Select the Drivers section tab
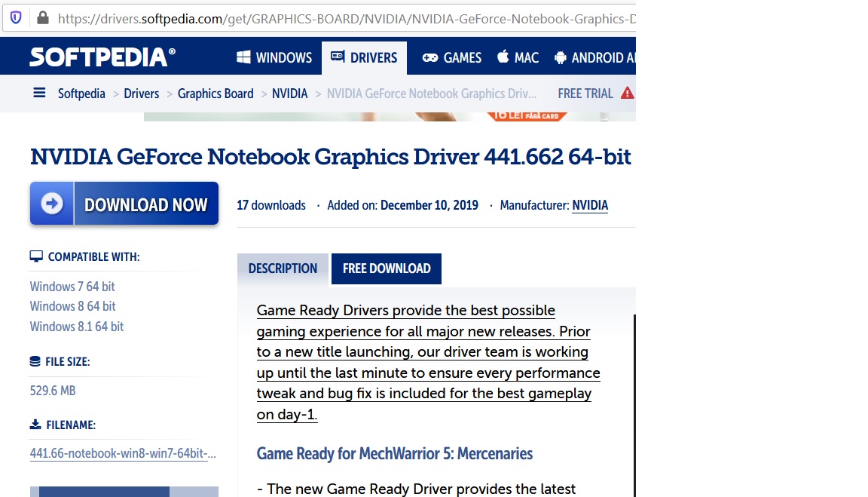 (364, 57)
